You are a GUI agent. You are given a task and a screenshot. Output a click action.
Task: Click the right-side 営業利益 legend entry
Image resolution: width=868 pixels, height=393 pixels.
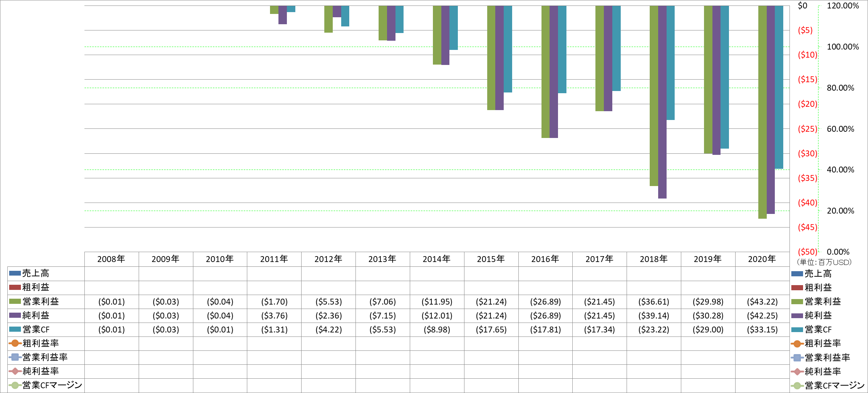point(816,301)
